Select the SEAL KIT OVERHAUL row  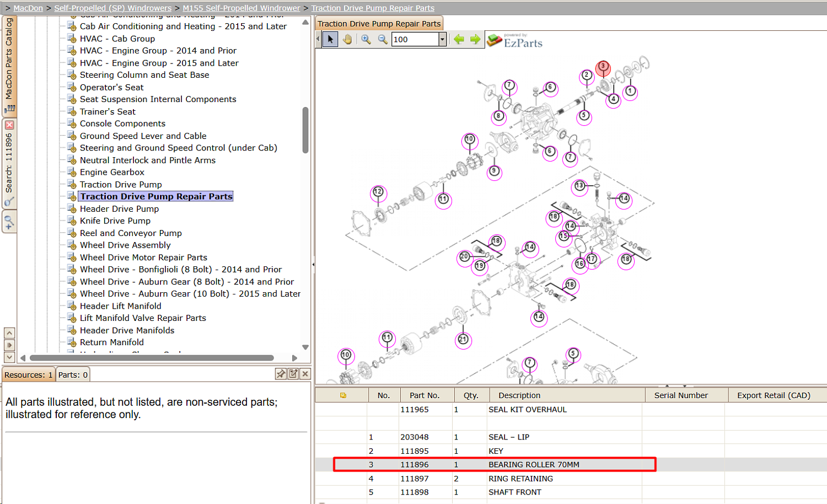click(571, 410)
